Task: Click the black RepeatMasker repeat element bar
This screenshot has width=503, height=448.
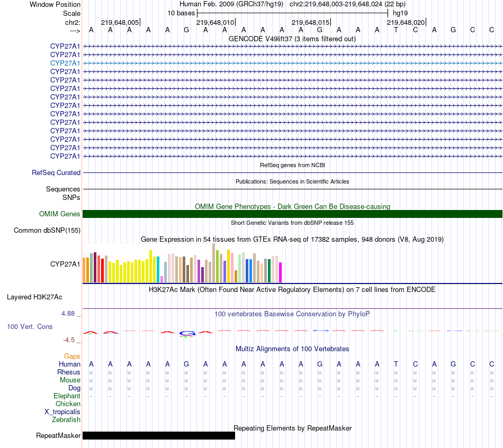Action: tap(159, 435)
